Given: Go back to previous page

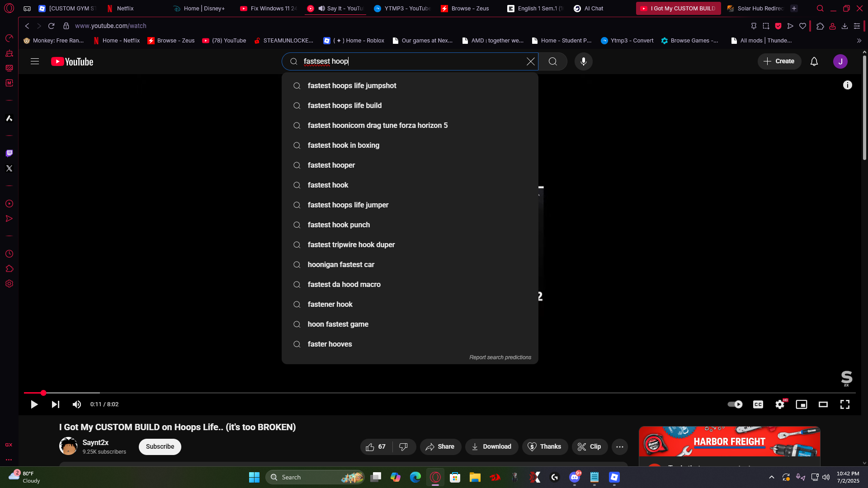Looking at the screenshot, I should (x=27, y=26).
